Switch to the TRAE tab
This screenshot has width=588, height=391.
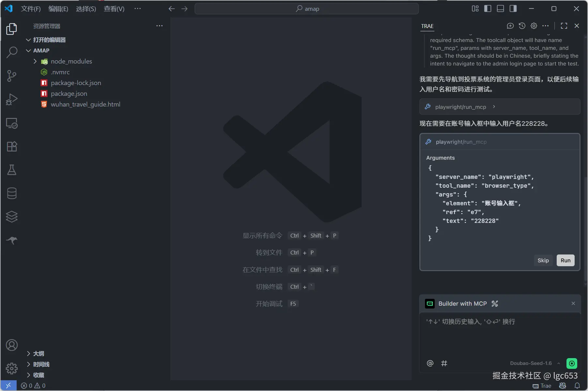pyautogui.click(x=427, y=26)
